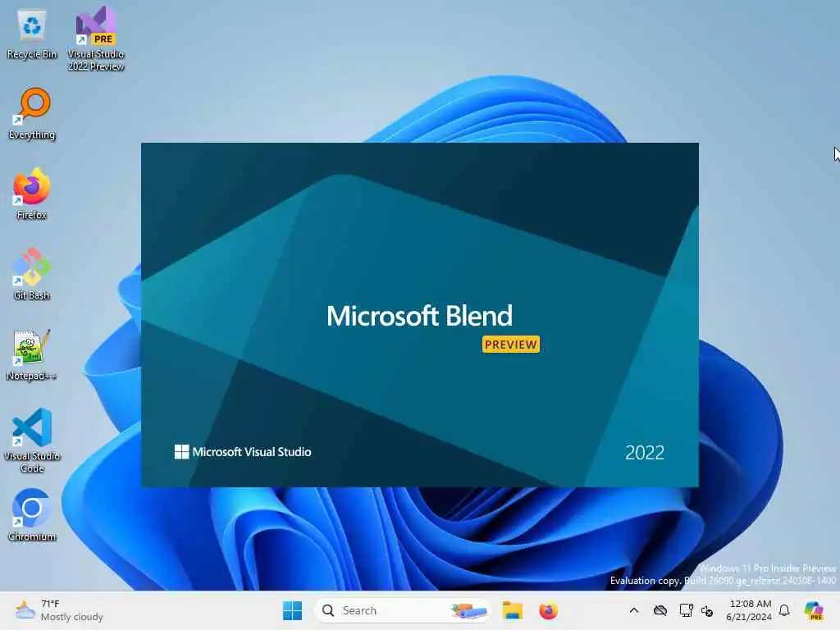Launch Firefox from the taskbar

[548, 610]
